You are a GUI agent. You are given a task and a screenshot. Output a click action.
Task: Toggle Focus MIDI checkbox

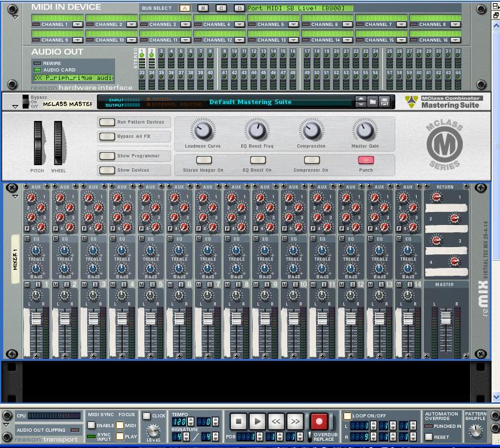click(120, 425)
